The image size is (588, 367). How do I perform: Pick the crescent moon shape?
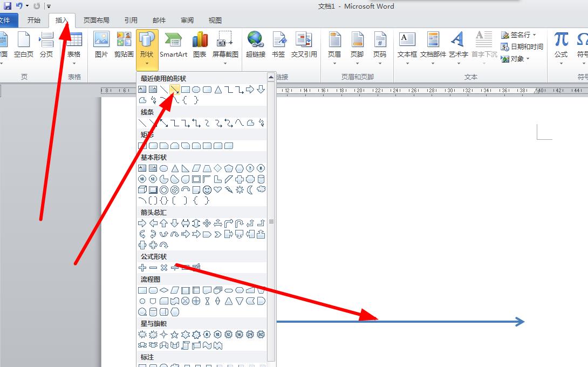(x=250, y=190)
